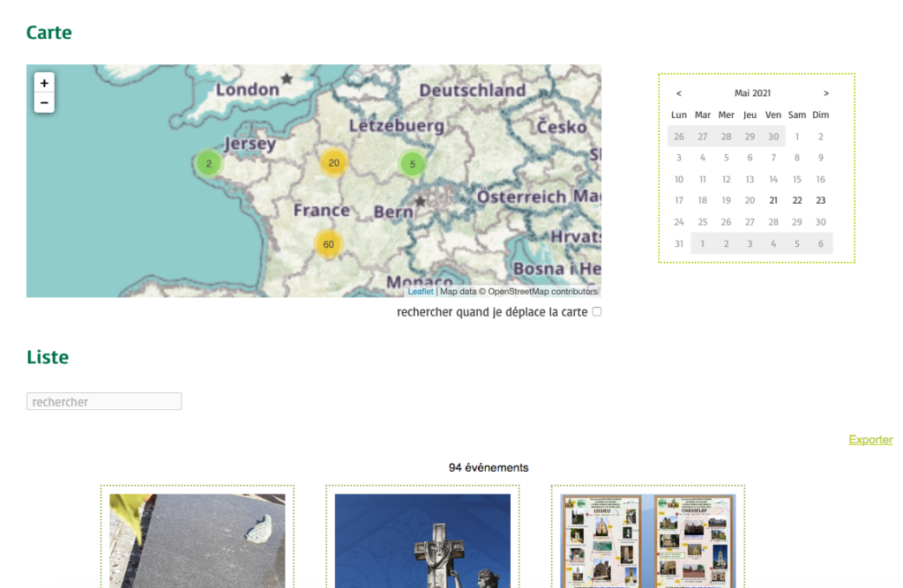Go to previous month in calendar
Image resolution: width=903 pixels, height=588 pixels.
pyautogui.click(x=679, y=93)
